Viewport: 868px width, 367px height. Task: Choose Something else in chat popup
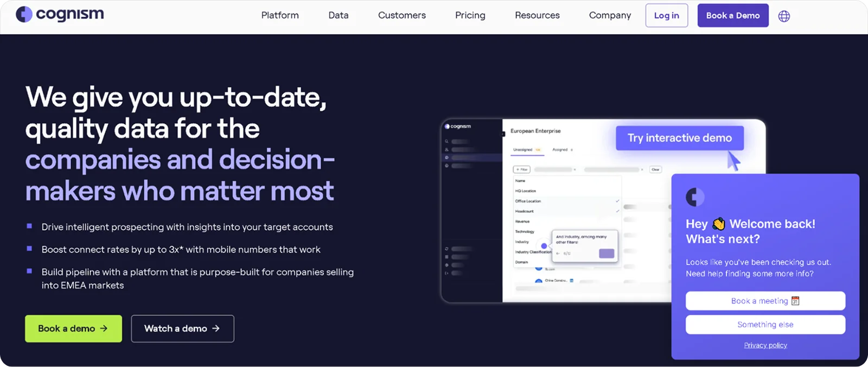coord(765,325)
